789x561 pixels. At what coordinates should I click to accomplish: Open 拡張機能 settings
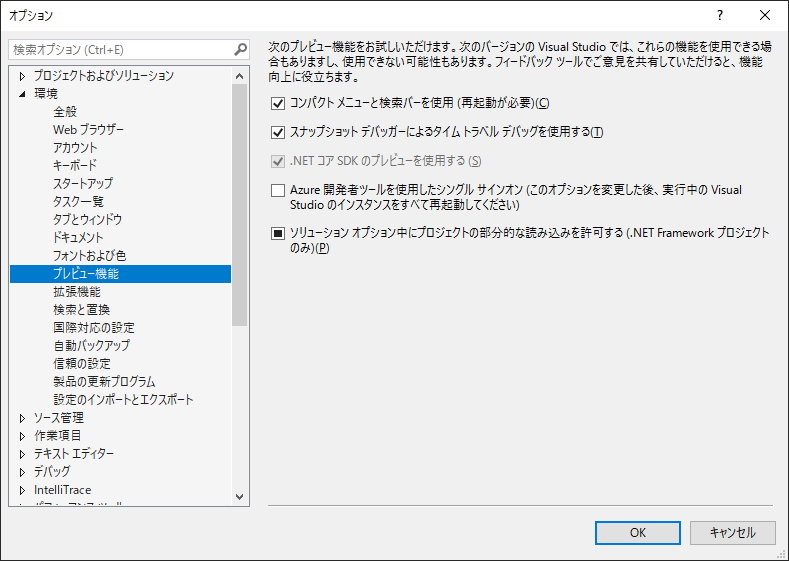pos(77,292)
